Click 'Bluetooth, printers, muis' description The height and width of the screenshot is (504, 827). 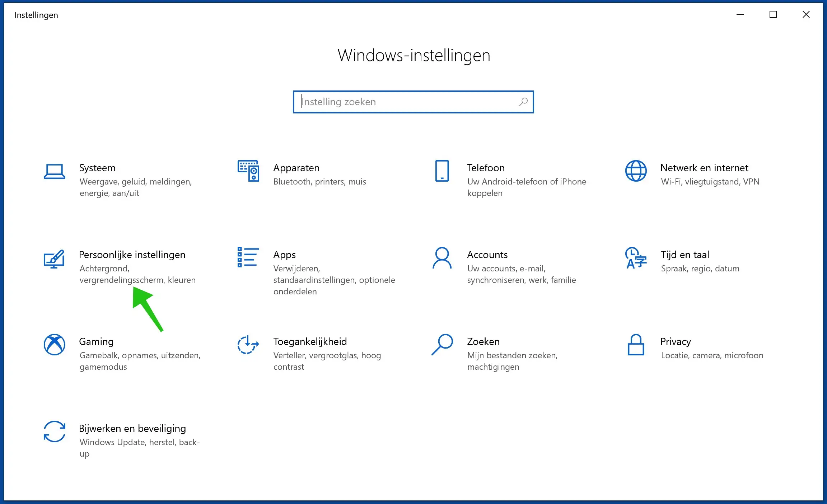(x=320, y=182)
